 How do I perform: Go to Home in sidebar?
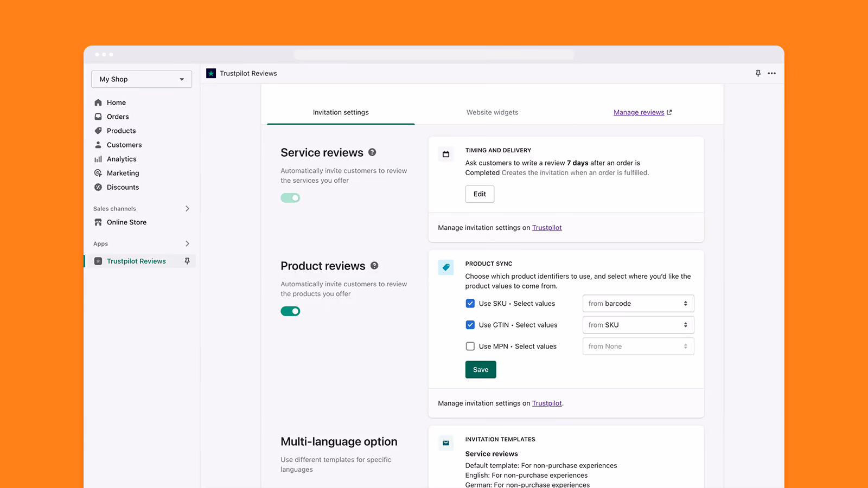click(116, 102)
